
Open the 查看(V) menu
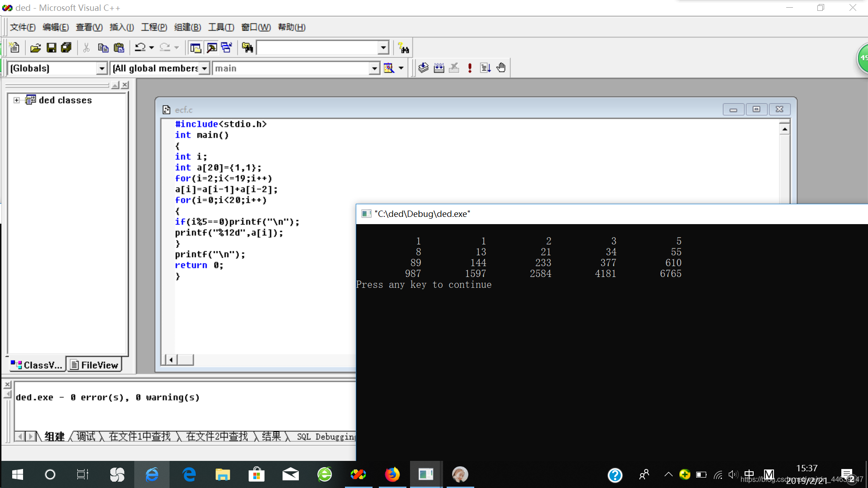pyautogui.click(x=89, y=27)
